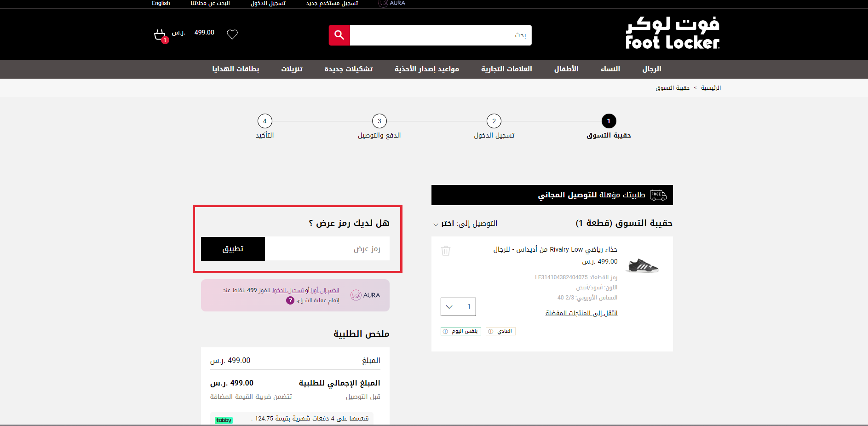Image resolution: width=868 pixels, height=426 pixels.
Task: Click the AURA logo in the pink banner
Action: click(365, 295)
